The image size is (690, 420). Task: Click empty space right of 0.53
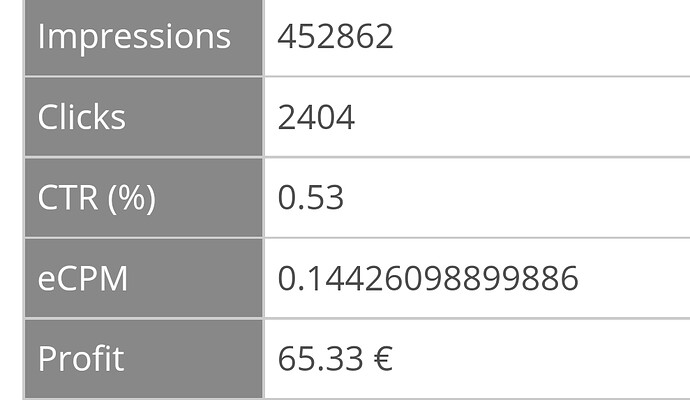point(520,198)
